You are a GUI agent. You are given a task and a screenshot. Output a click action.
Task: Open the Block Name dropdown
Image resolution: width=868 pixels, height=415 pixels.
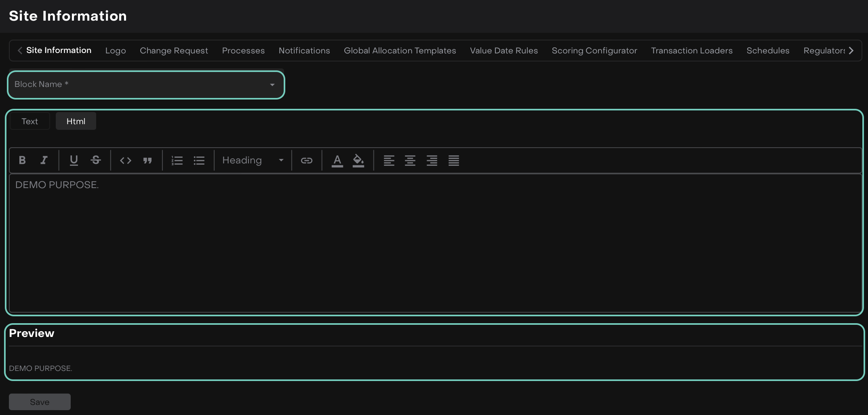coord(146,85)
